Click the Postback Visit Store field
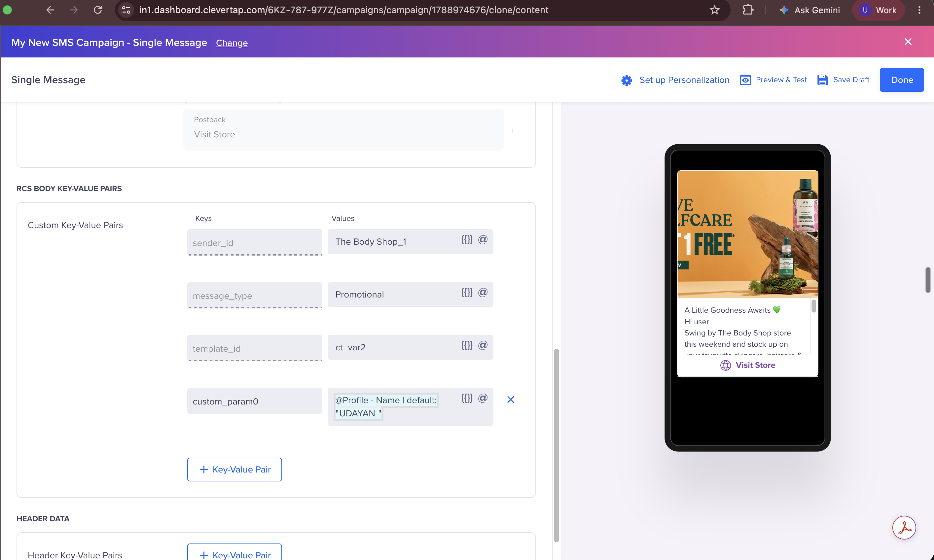Viewport: 934px width, 560px height. (x=343, y=129)
